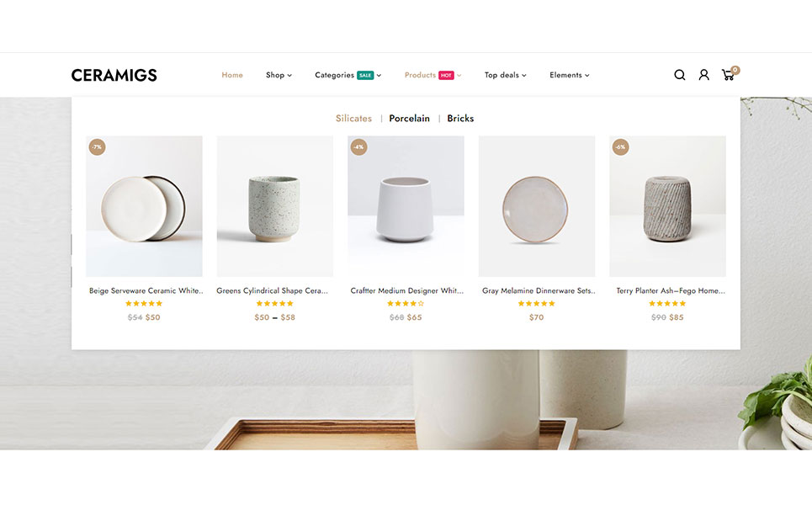Expand the Top deals dropdown
Viewport: 812px width, 505px height.
(x=505, y=75)
